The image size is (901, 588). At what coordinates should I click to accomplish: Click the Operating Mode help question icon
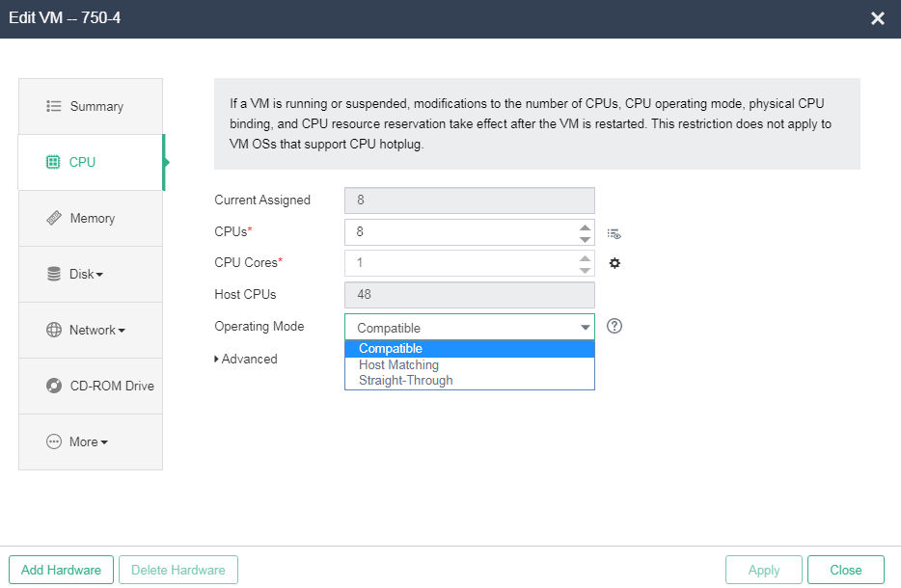click(x=614, y=326)
